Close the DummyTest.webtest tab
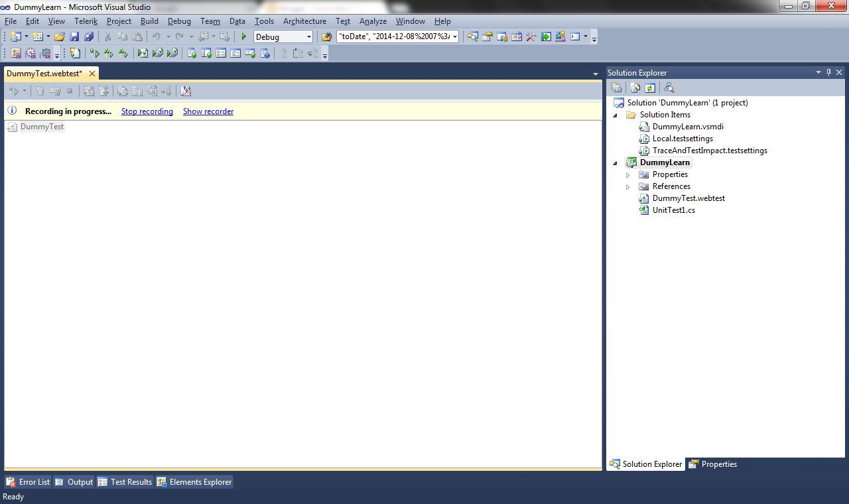849x504 pixels. tap(92, 74)
